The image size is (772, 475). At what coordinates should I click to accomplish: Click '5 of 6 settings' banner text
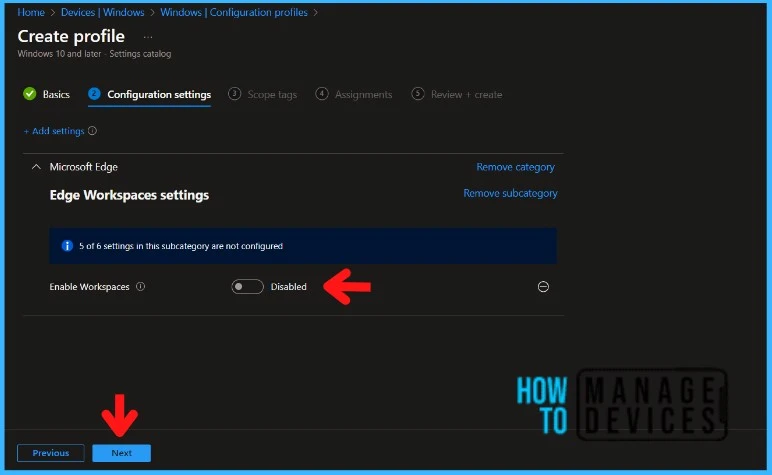[x=181, y=246]
